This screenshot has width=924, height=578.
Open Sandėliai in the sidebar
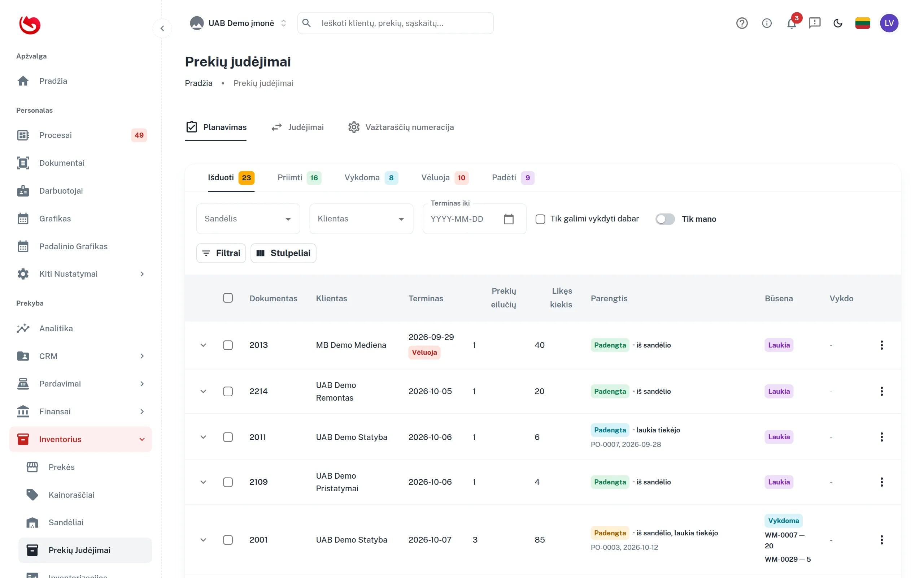(85, 523)
